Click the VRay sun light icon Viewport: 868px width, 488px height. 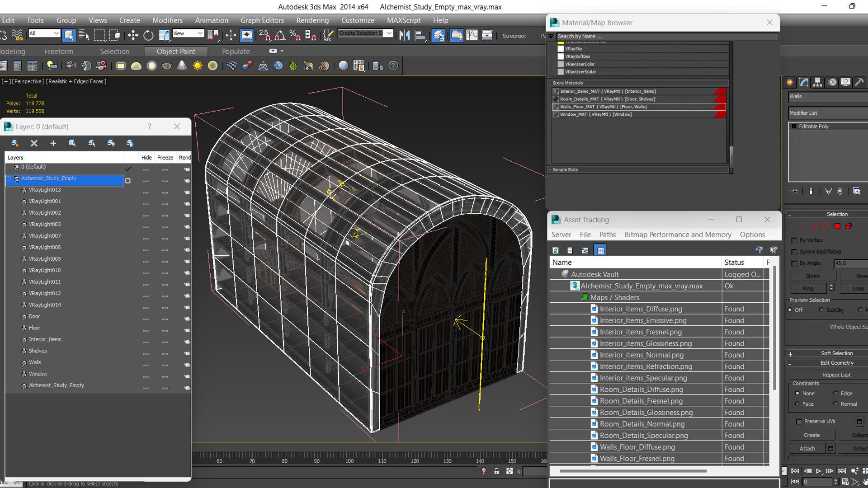[x=198, y=66]
